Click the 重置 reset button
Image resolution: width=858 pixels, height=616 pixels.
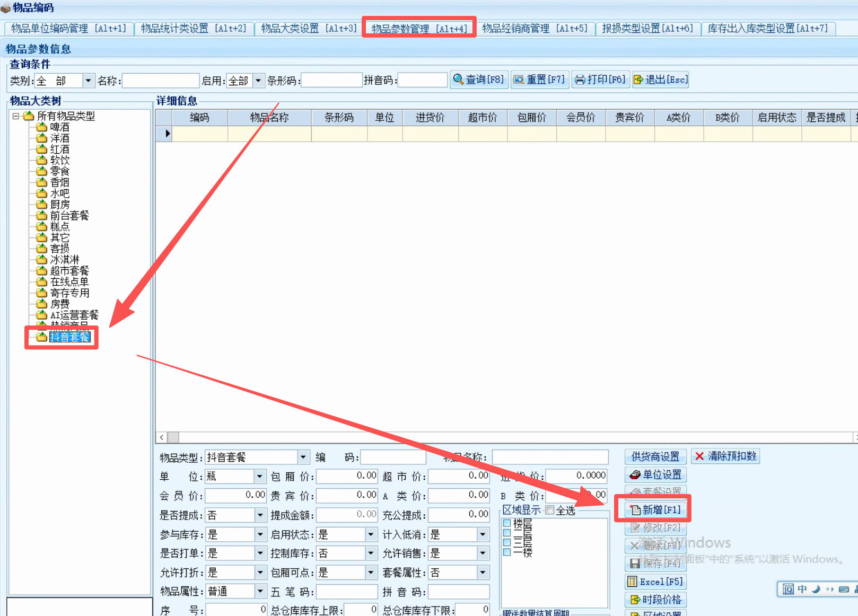pyautogui.click(x=539, y=80)
